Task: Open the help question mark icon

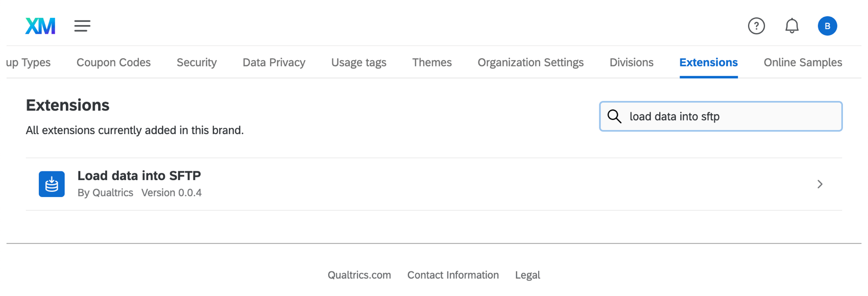Action: coord(756,26)
